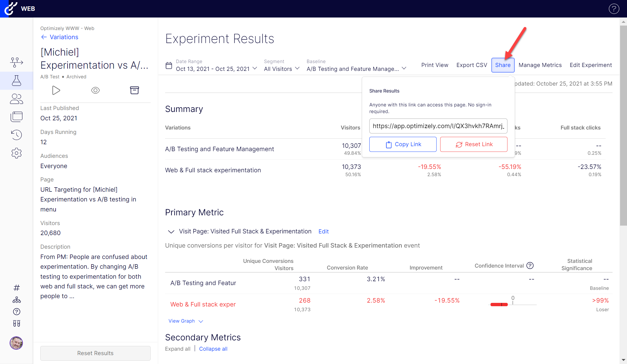Click the 'Optimizely WWW - Web' project name
This screenshot has width=627, height=364.
(67, 28)
